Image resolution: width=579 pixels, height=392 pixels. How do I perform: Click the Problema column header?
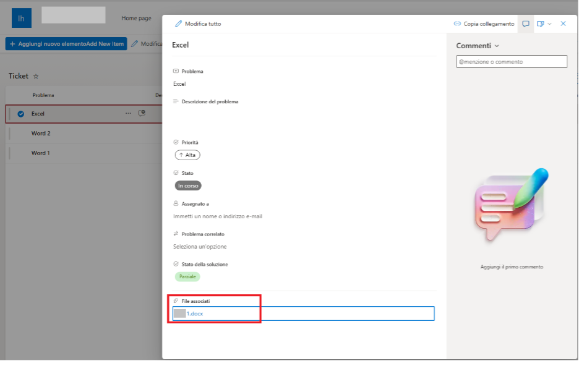pyautogui.click(x=43, y=95)
